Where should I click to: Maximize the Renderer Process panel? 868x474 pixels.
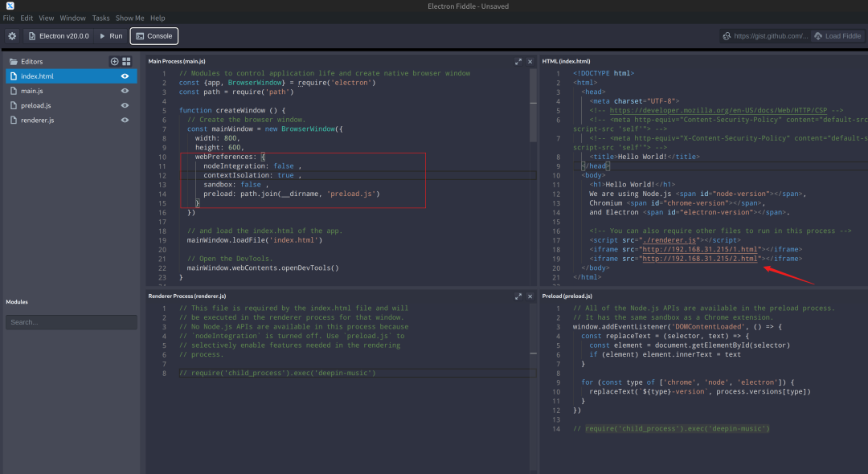[x=518, y=296]
